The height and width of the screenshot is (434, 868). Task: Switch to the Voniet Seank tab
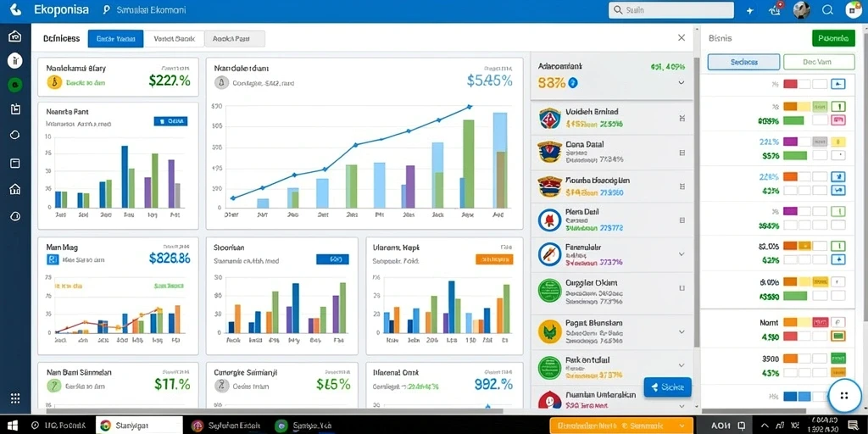click(175, 39)
